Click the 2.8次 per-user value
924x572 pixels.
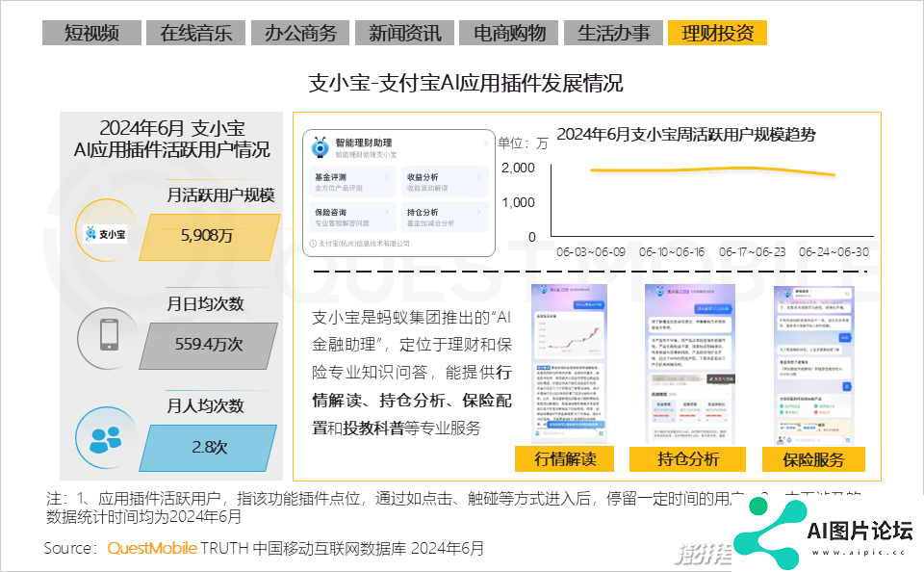[x=209, y=448]
